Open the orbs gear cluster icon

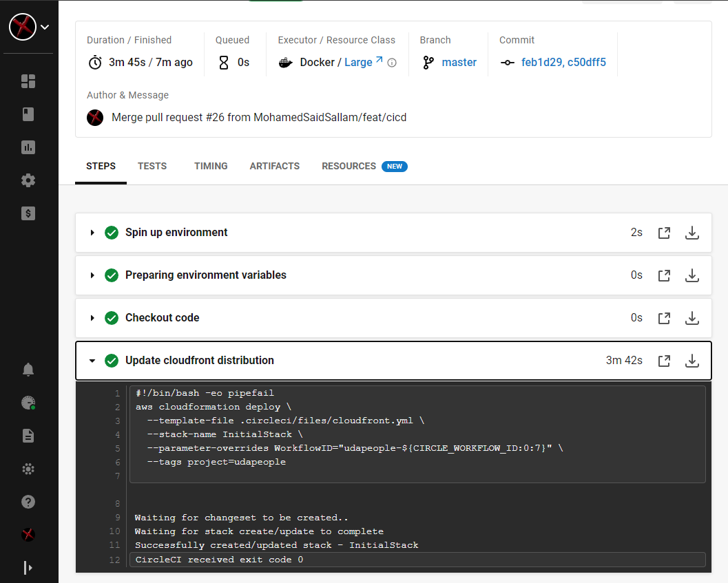tap(28, 469)
